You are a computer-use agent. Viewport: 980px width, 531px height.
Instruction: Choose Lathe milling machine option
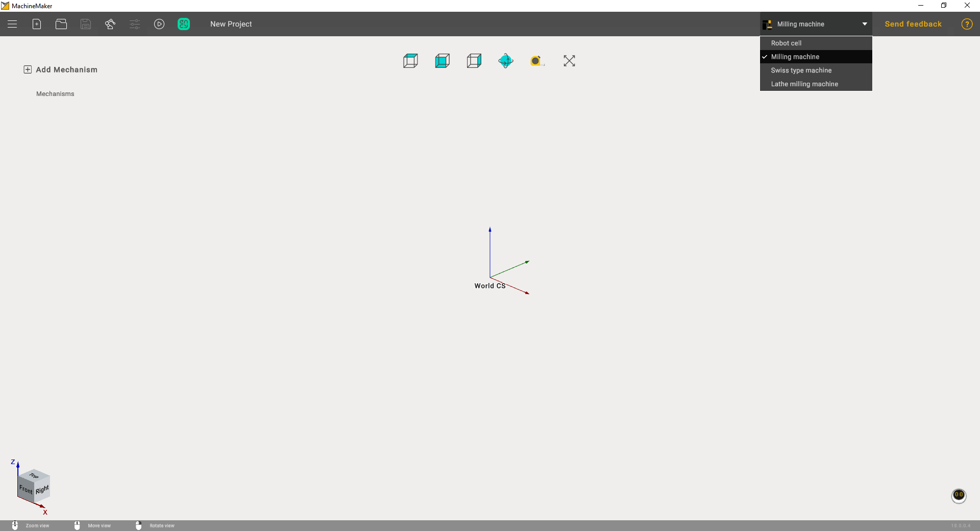click(x=816, y=84)
